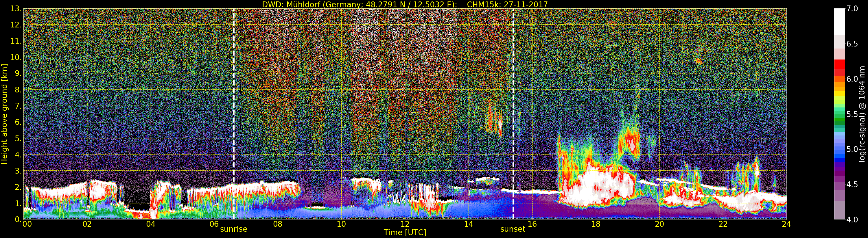This screenshot has height=238, width=868.
Task: Click the "4.0" colorbar tick label
Action: point(852,220)
